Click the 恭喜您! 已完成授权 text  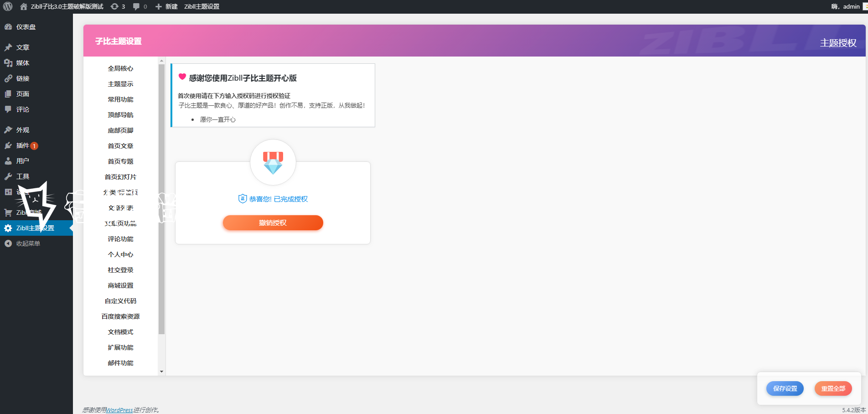pos(279,199)
